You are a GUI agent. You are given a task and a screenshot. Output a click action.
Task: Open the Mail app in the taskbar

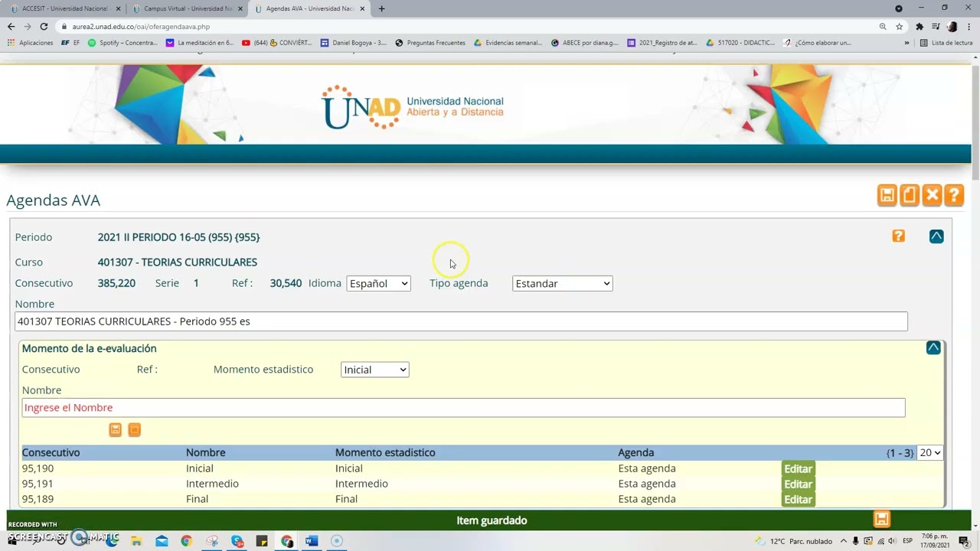[162, 541]
